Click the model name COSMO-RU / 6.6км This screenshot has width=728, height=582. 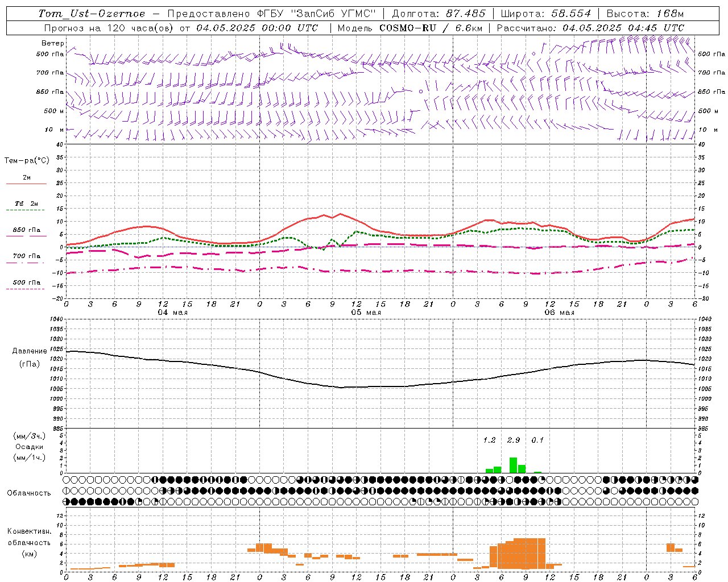431,28
